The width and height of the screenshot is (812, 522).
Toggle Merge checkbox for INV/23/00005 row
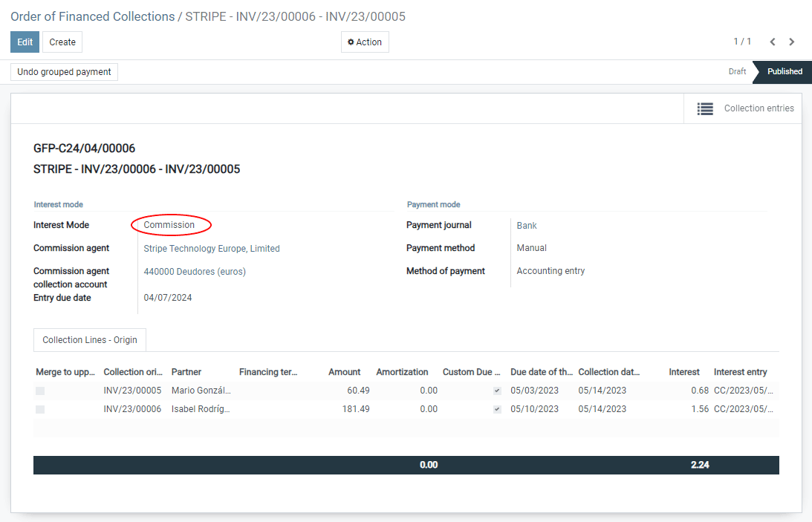click(40, 391)
